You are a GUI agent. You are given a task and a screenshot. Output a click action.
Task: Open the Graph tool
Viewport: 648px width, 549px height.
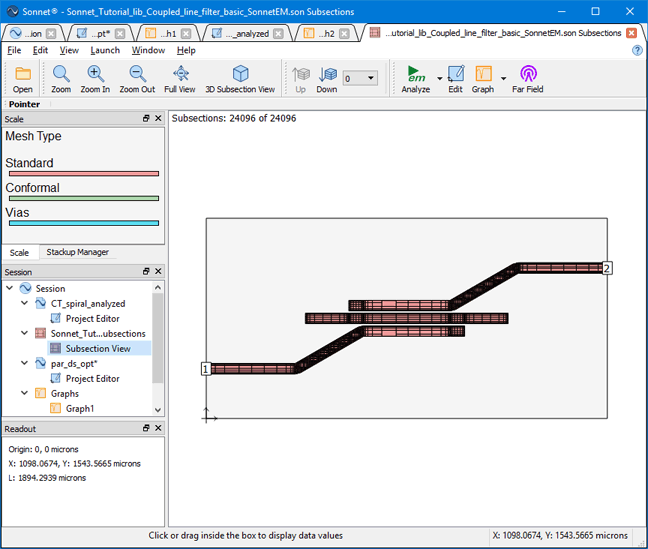[483, 79]
